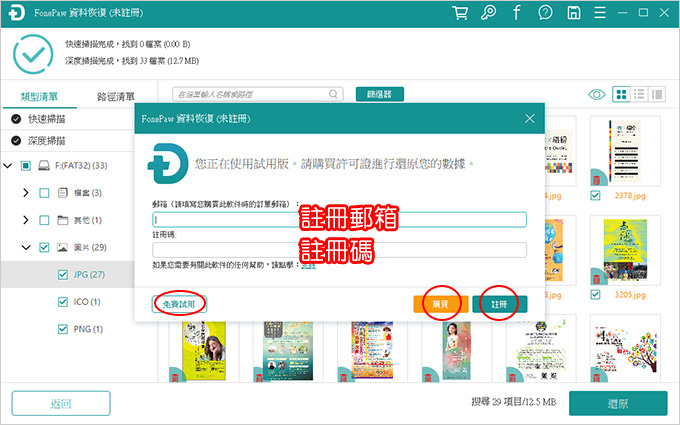Screen dimensions: 680x425
Task: Click the 返回 back button
Action: [x=61, y=403]
